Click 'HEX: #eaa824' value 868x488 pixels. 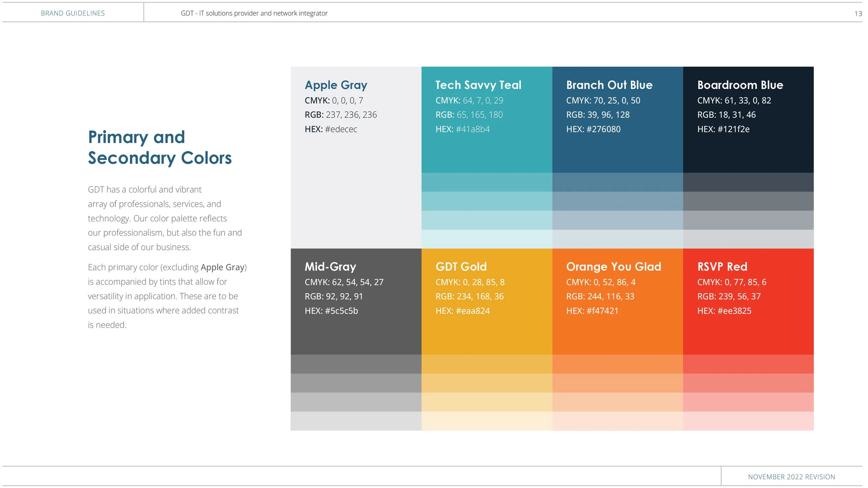462,311
